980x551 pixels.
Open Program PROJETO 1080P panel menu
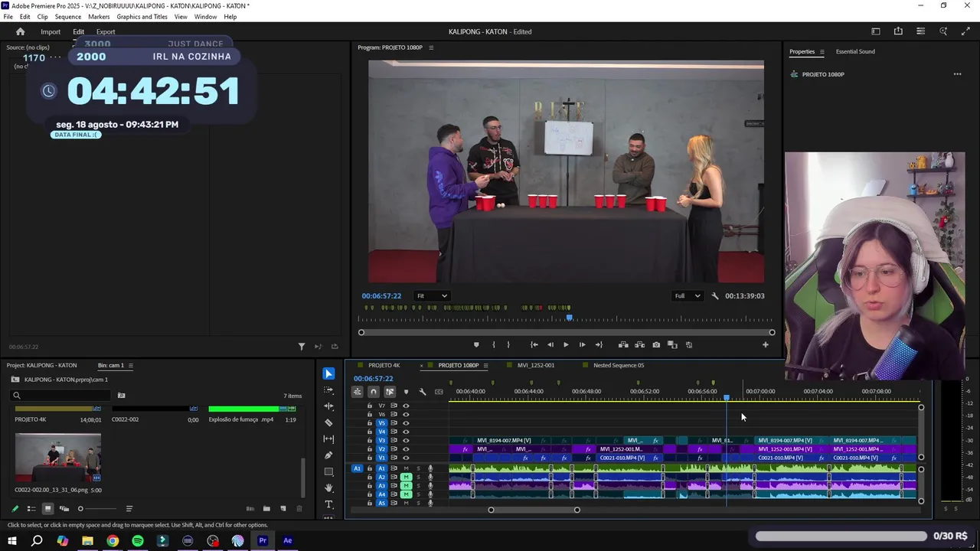(431, 47)
